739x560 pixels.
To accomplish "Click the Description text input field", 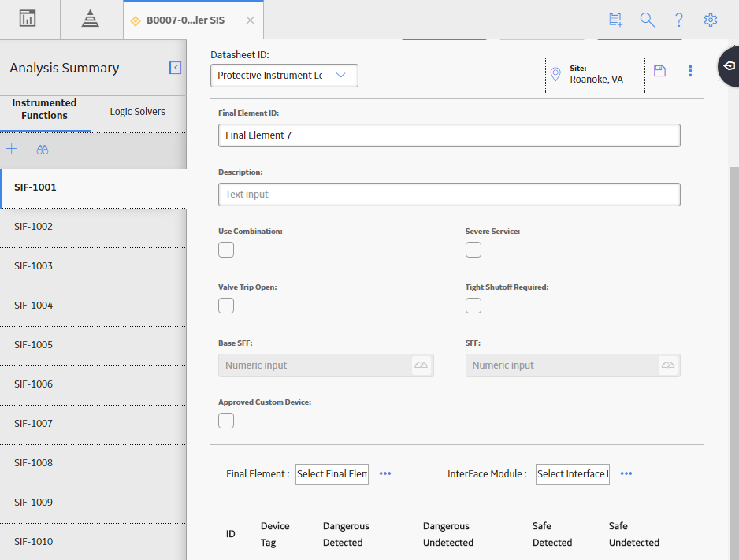I will coord(449,195).
